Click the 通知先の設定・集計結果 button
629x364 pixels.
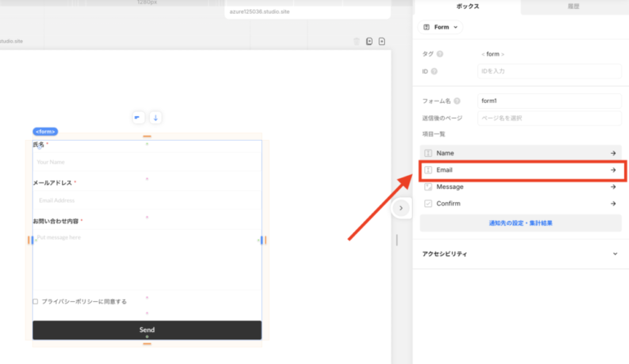click(520, 222)
